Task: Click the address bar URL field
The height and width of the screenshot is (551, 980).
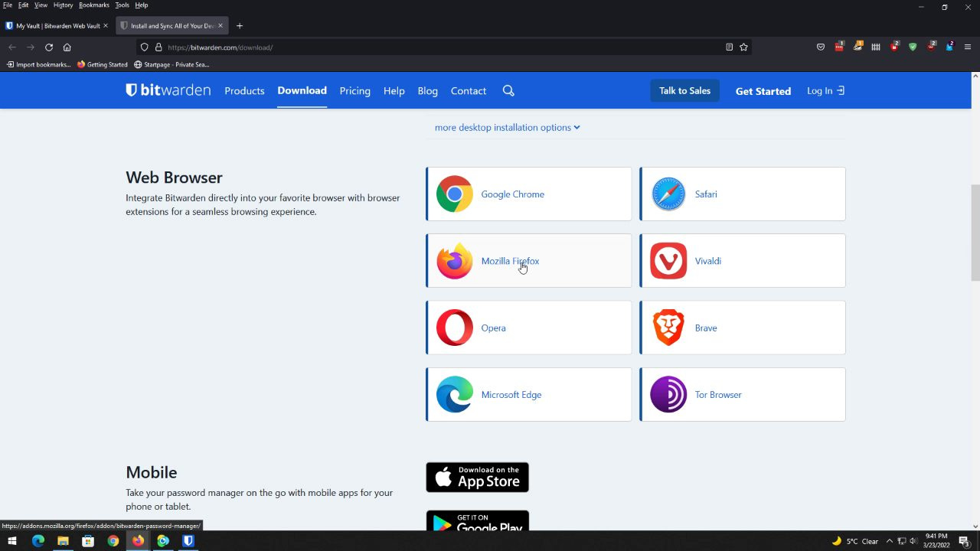Action: [444, 47]
